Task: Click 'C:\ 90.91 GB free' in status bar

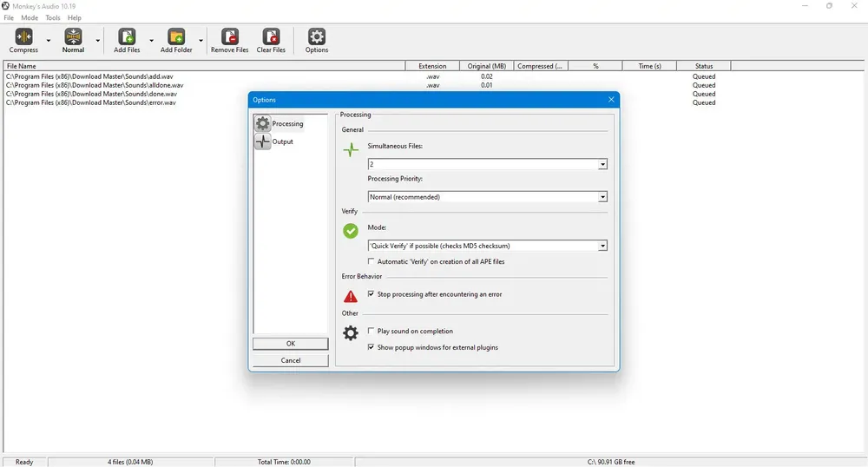Action: coord(611,462)
